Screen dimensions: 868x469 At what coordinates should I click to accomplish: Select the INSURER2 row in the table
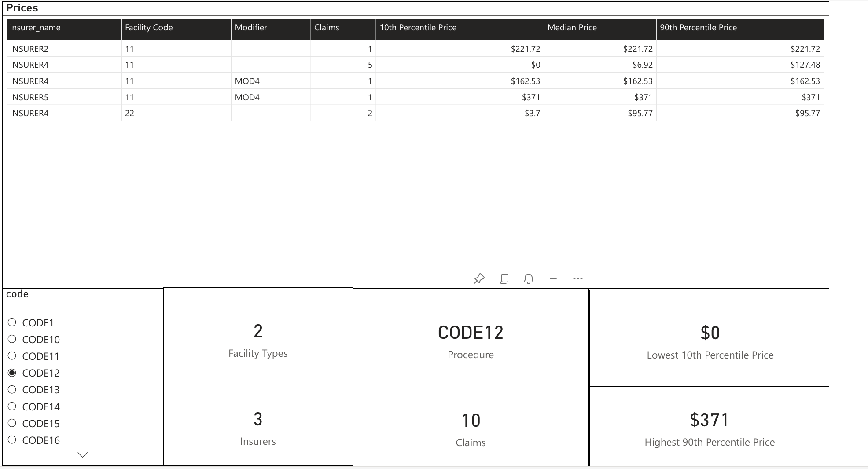29,49
